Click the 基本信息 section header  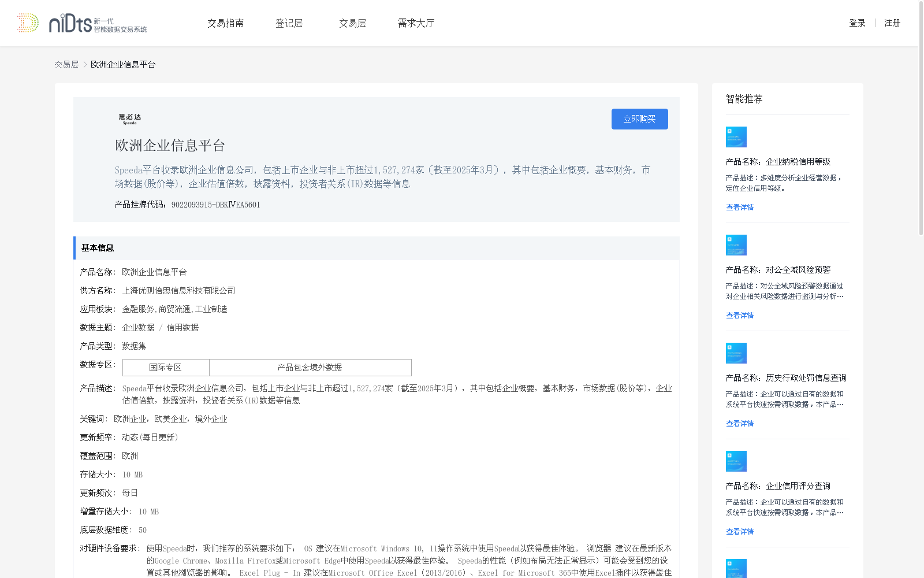click(x=377, y=248)
